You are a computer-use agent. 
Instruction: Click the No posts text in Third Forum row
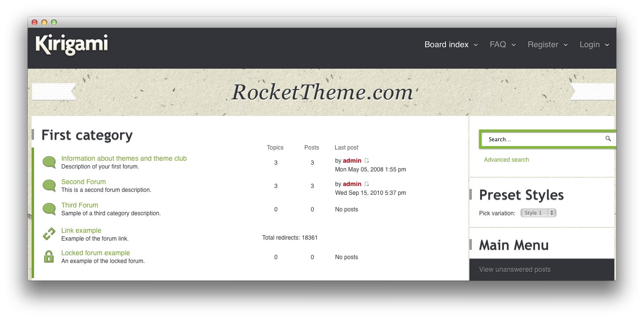[x=346, y=209]
